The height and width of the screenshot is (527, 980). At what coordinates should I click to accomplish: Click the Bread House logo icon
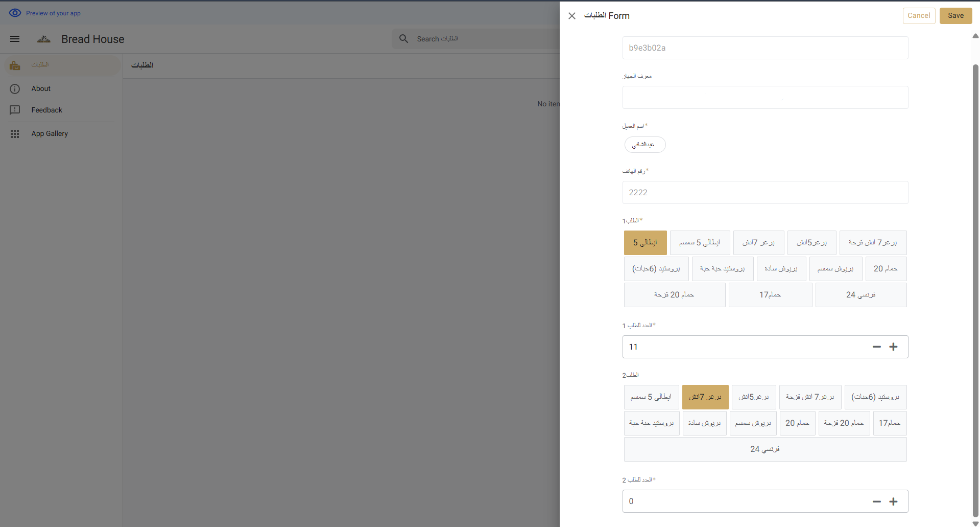[44, 39]
